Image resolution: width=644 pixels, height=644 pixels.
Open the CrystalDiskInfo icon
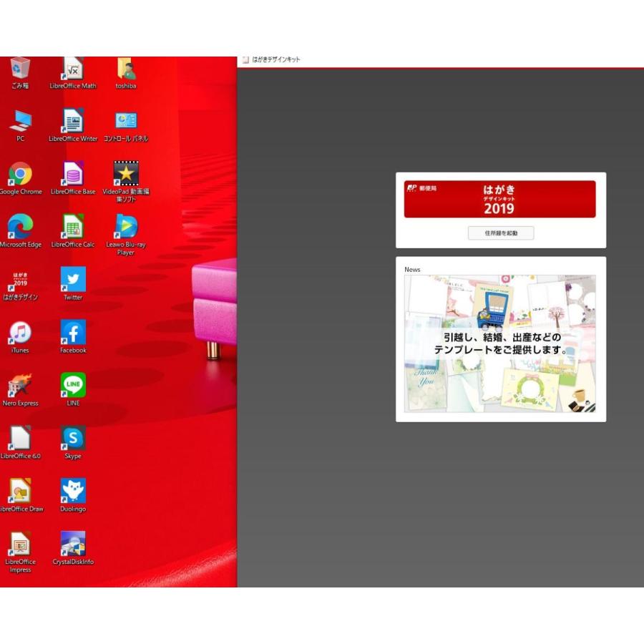point(73,545)
